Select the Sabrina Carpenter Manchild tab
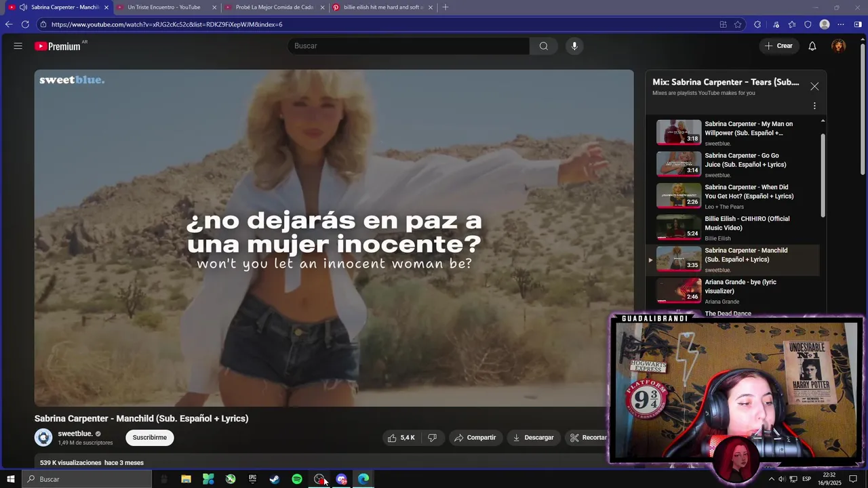 (60, 7)
